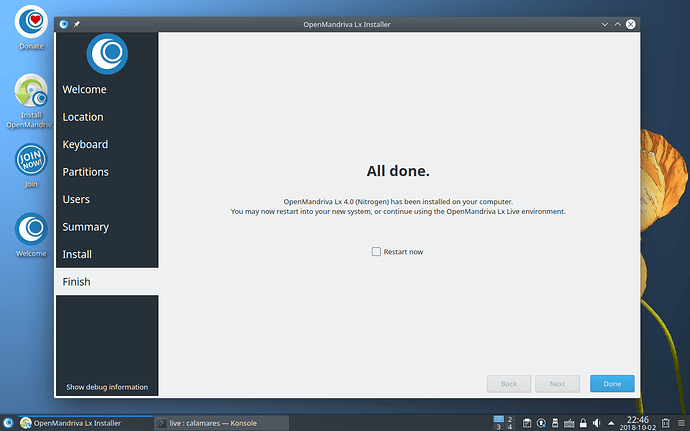Switch to virtual desktop 1 in pager
The width and height of the screenshot is (690, 431).
(x=498, y=419)
